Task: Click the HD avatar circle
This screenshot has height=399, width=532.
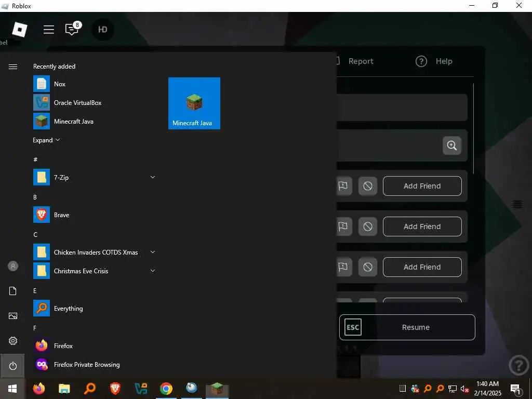Action: pos(103,30)
